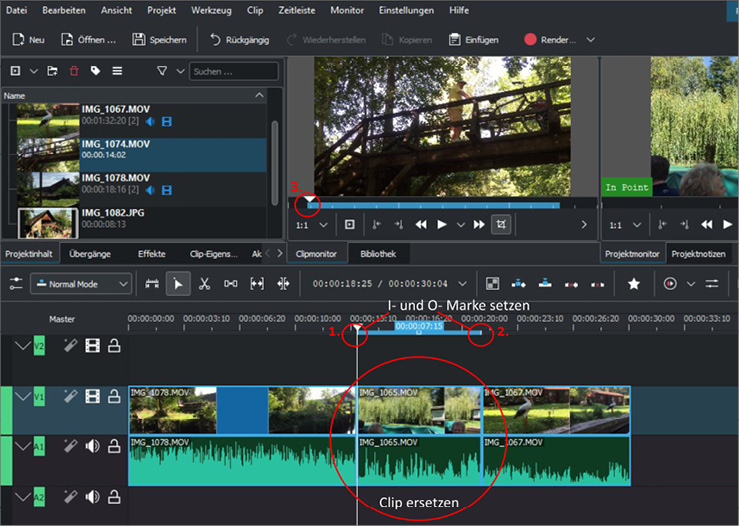Open the tag icon in project bin
Screen dimensions: 739x526
pyautogui.click(x=95, y=71)
